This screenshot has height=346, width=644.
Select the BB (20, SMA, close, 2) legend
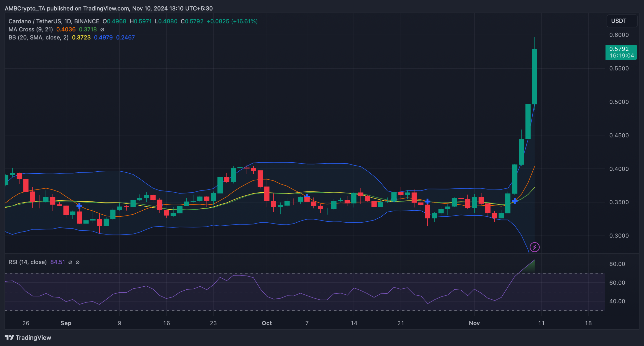(x=38, y=37)
